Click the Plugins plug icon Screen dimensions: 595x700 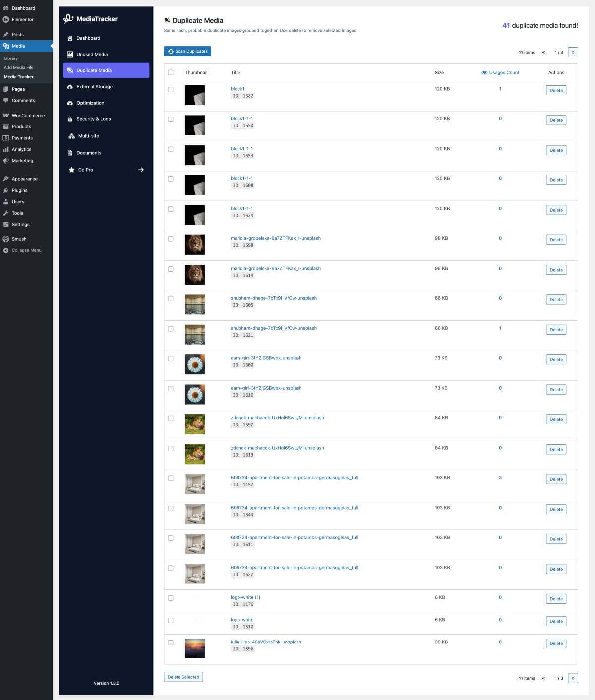(6, 190)
